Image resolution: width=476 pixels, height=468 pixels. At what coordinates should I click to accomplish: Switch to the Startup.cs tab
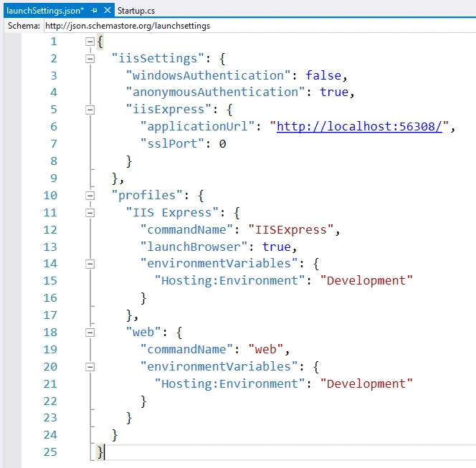136,11
